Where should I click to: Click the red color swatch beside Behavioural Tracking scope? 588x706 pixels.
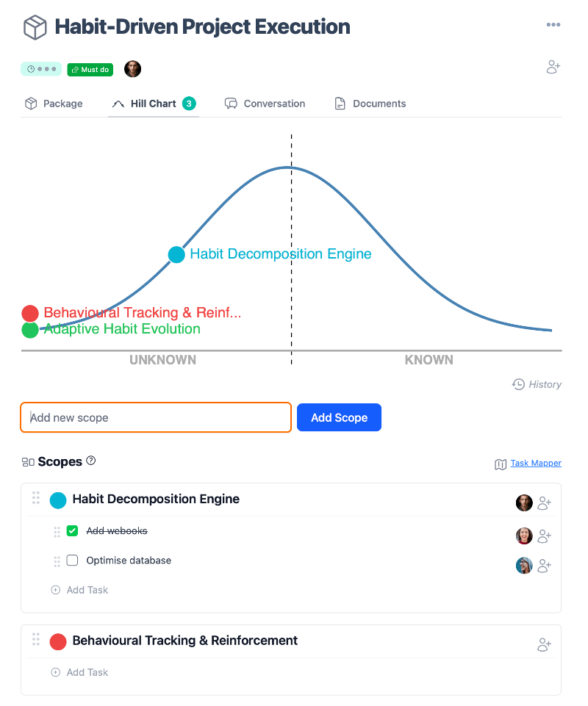58,641
